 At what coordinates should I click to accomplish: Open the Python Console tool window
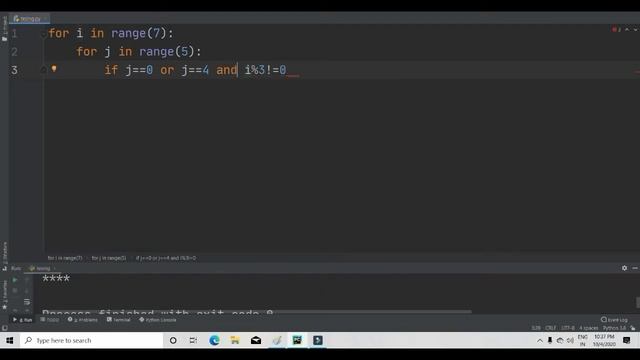158,320
